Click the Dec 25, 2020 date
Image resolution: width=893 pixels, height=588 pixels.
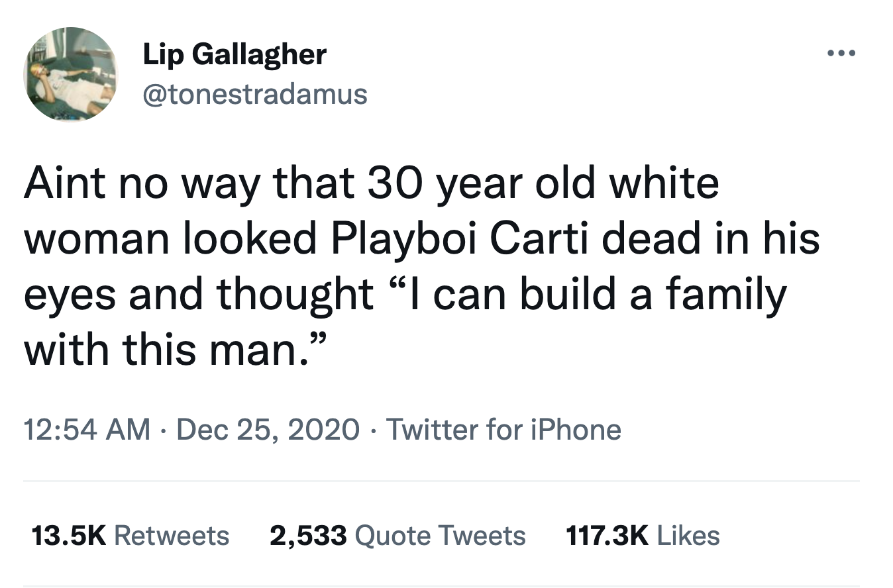268,430
